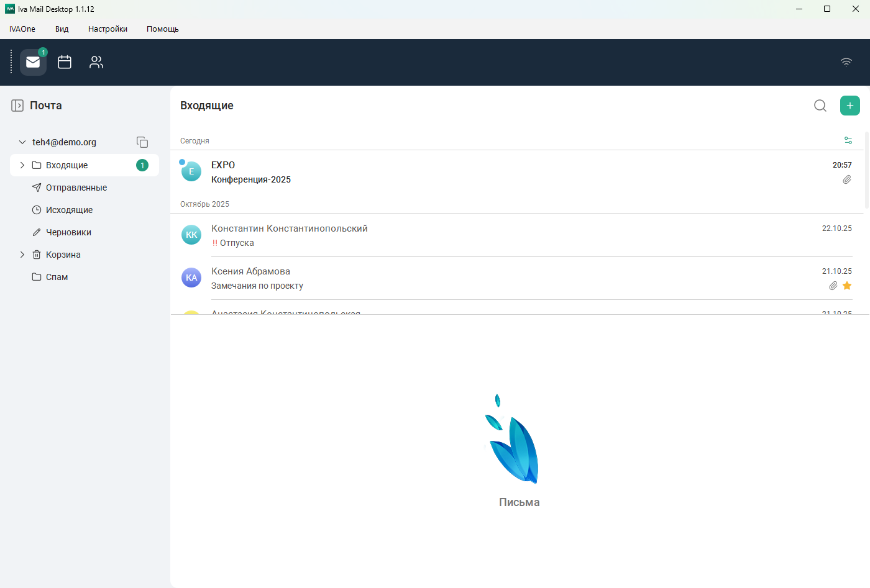Open the Помощь menu

pyautogui.click(x=162, y=29)
